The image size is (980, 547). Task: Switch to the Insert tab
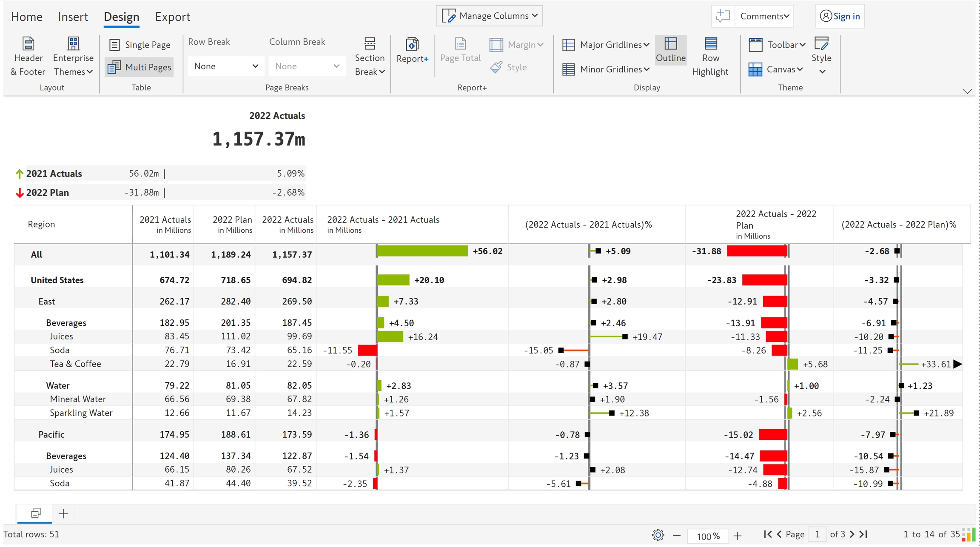[73, 17]
